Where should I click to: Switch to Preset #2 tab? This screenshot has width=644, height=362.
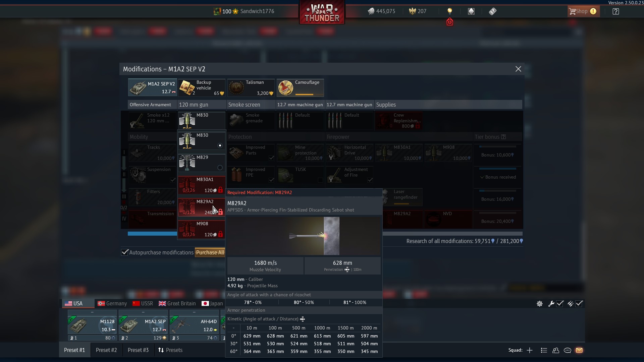coord(106,350)
